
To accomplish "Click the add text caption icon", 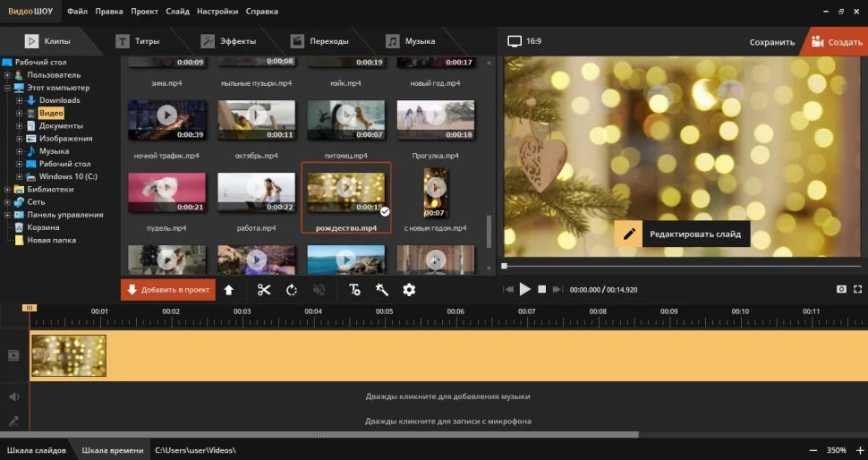I will [x=354, y=290].
